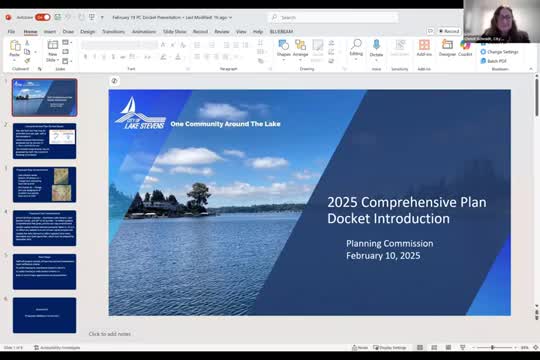Viewport: 540px width, 360px height.
Task: Click the Record button near comments
Action: (449, 31)
